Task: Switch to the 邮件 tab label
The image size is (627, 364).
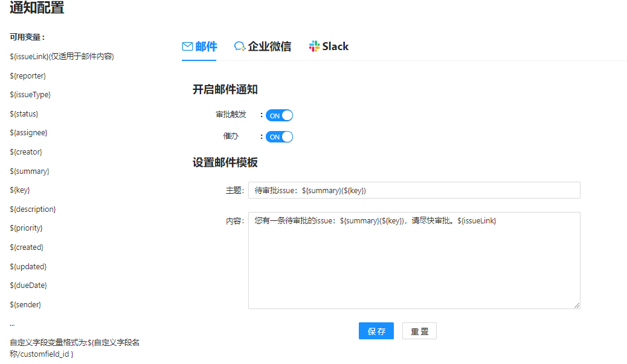Action: (x=207, y=46)
